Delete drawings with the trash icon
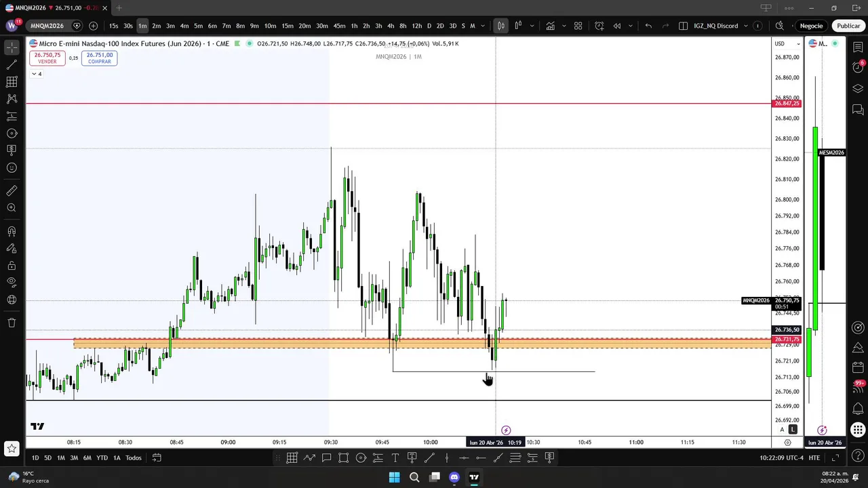868x488 pixels. click(x=12, y=323)
